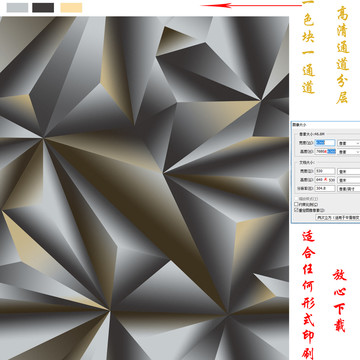
Task: Click the red 放心下载 text
Action: pyautogui.click(x=339, y=301)
